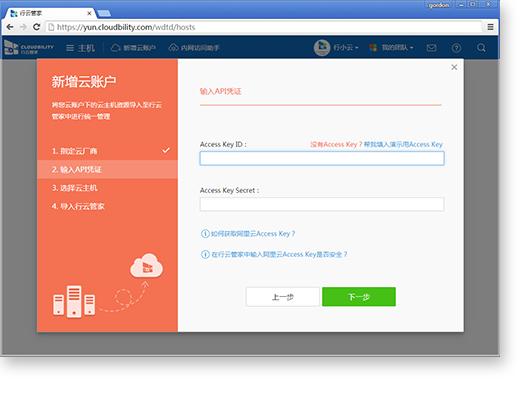Reload the page with refresh icon
This screenshot has height=394, width=520.
click(x=36, y=27)
